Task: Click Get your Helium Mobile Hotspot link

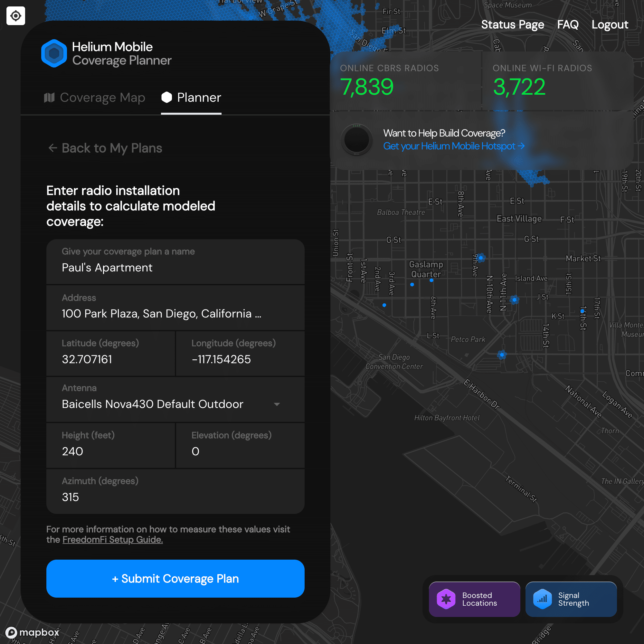Action: tap(454, 146)
